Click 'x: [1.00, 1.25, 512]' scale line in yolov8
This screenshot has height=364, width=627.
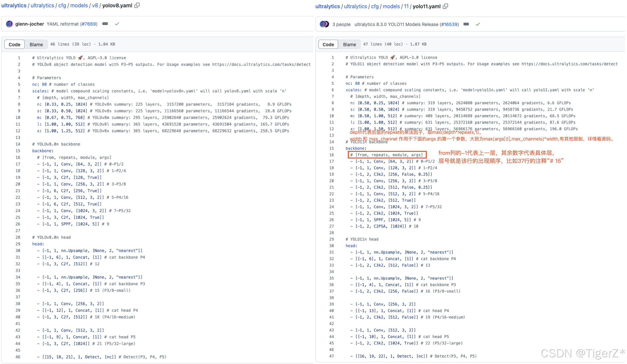pyautogui.click(x=163, y=131)
